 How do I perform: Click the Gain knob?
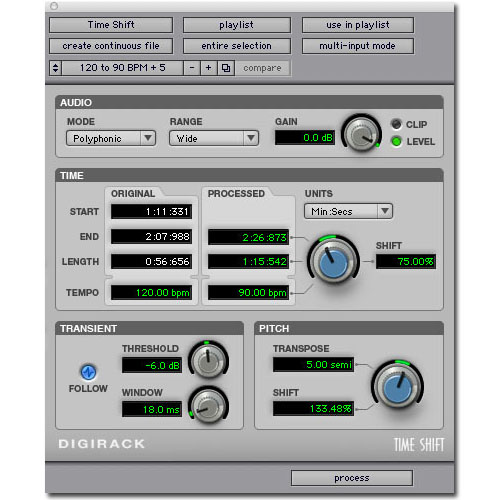(x=362, y=133)
